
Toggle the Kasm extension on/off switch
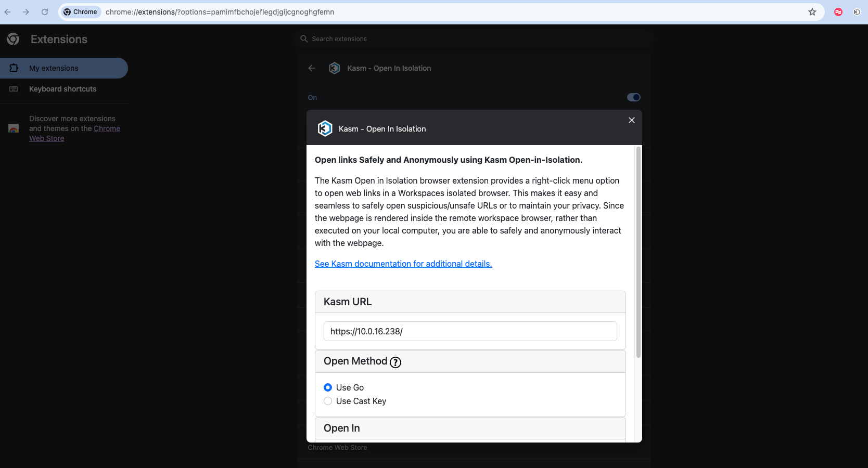[x=633, y=97]
